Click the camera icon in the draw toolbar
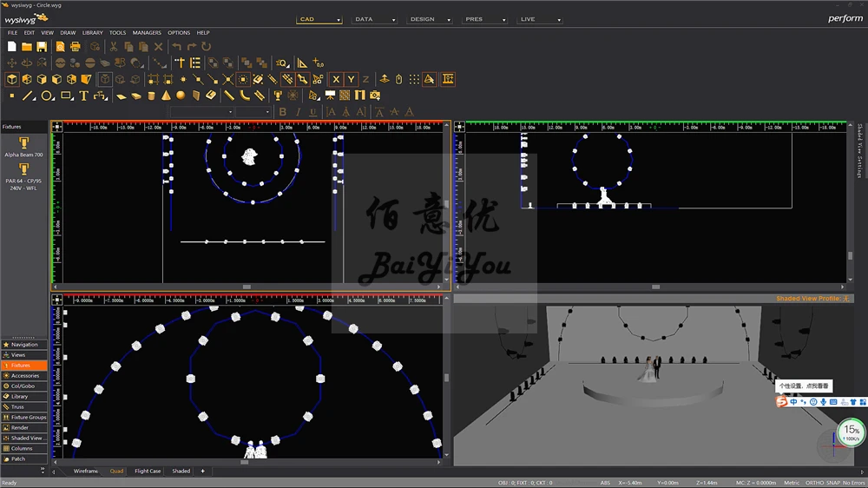The height and width of the screenshot is (488, 868). (x=375, y=96)
